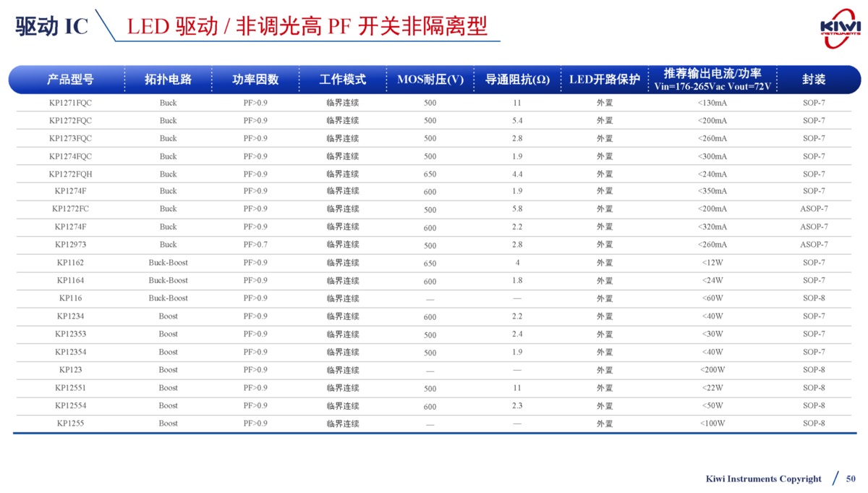The height and width of the screenshot is (493, 868).
Task: Click the 导通阻抗(Ω) column header
Action: [x=516, y=80]
